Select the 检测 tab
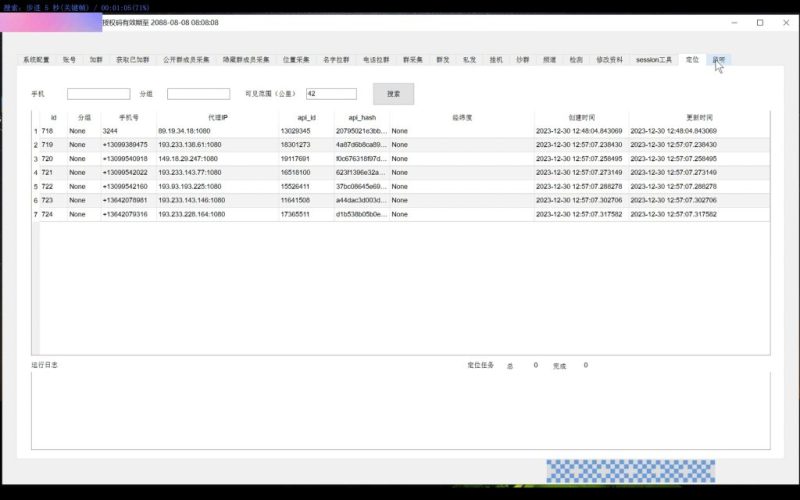The image size is (800, 500). click(576, 60)
